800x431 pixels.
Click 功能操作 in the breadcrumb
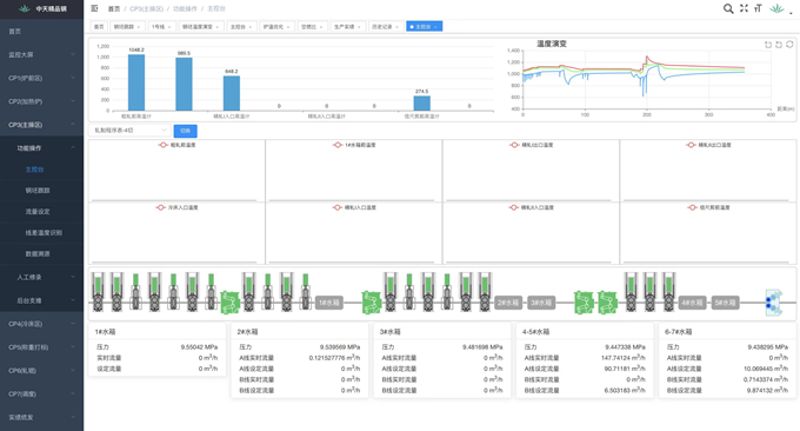click(x=185, y=9)
